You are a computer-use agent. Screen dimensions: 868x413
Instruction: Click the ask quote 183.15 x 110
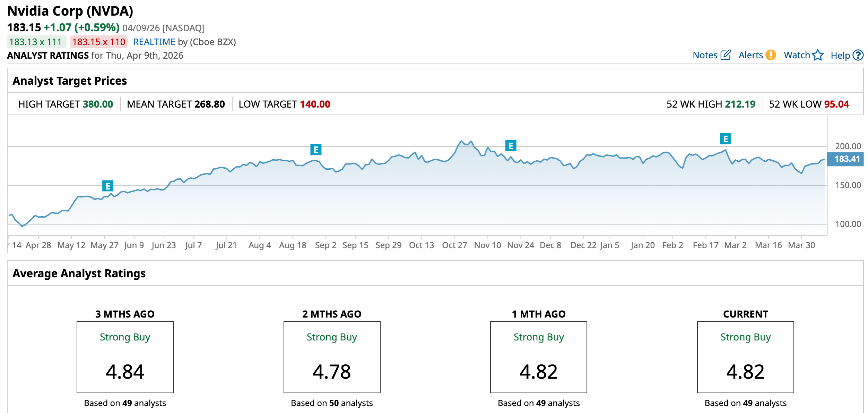coord(99,42)
